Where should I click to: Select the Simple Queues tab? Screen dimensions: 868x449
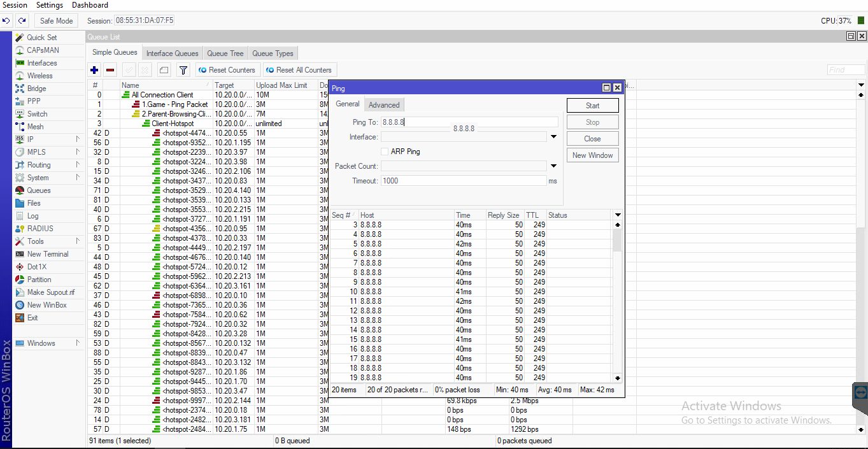[x=115, y=53]
